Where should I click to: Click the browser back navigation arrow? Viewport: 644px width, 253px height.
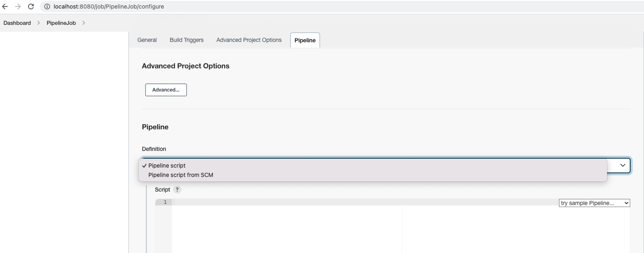point(6,7)
